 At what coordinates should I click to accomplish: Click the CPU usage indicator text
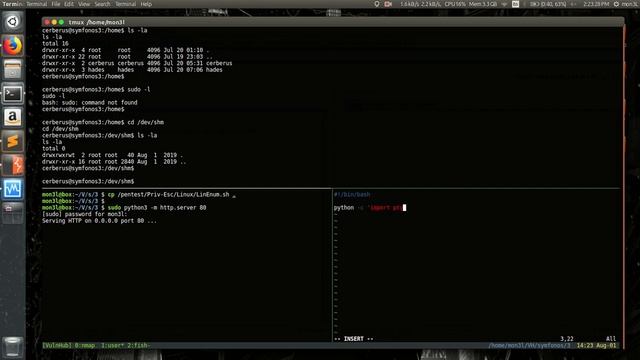tap(455, 4)
